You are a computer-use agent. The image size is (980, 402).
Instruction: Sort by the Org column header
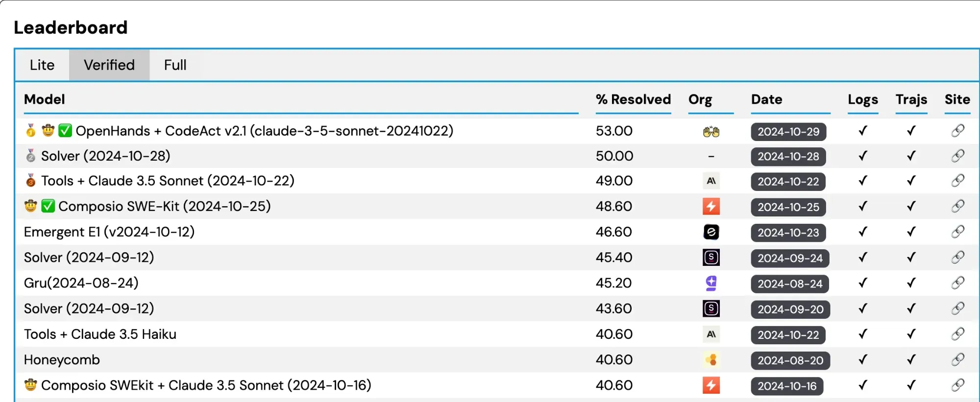tap(700, 100)
